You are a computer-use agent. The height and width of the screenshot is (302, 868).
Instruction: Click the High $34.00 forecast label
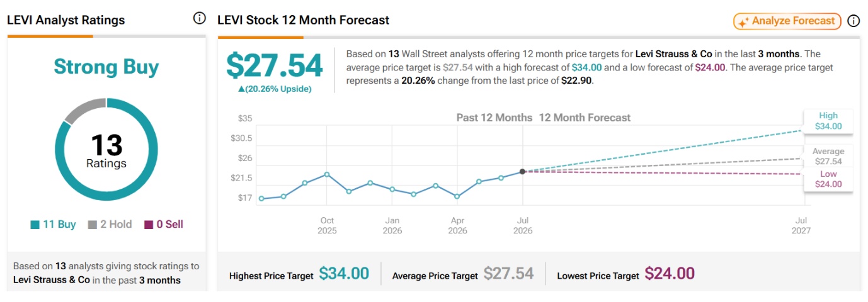[828, 121]
